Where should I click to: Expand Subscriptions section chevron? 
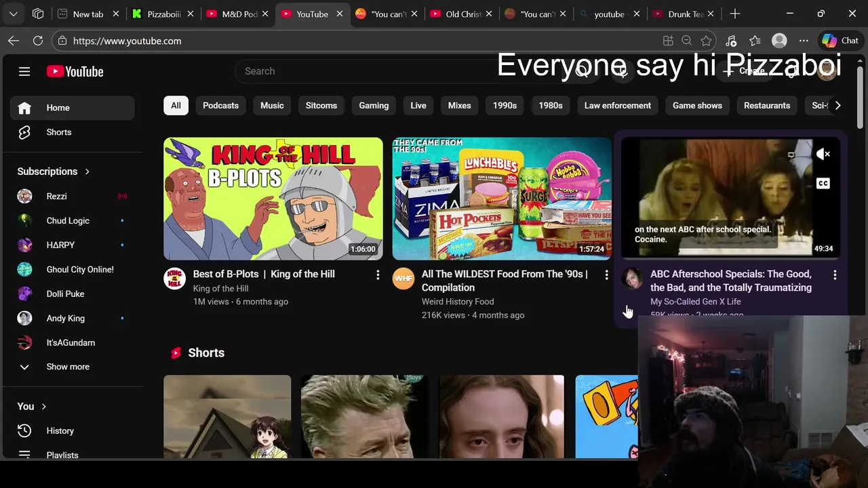coord(87,171)
